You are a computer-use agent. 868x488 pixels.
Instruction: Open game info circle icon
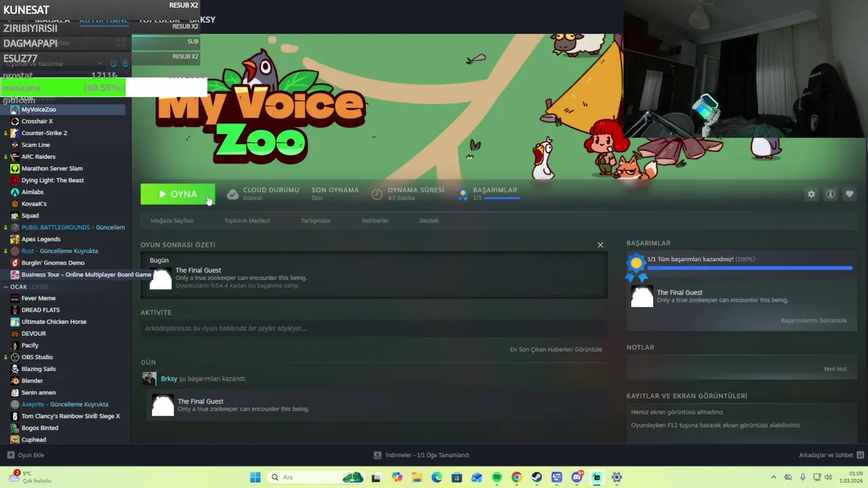(830, 194)
